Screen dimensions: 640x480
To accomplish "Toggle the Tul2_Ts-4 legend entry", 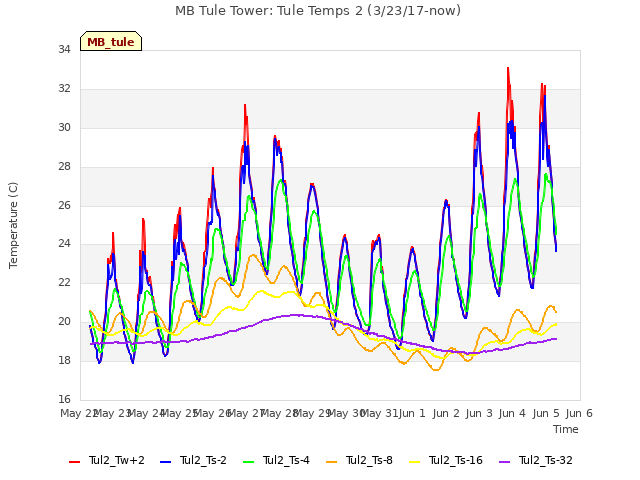I will pos(276,460).
